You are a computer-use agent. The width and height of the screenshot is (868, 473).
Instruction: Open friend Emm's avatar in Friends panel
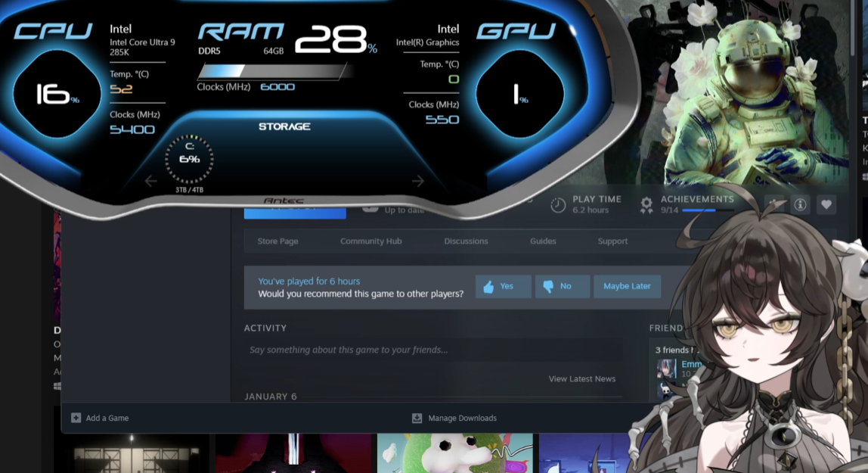point(666,369)
